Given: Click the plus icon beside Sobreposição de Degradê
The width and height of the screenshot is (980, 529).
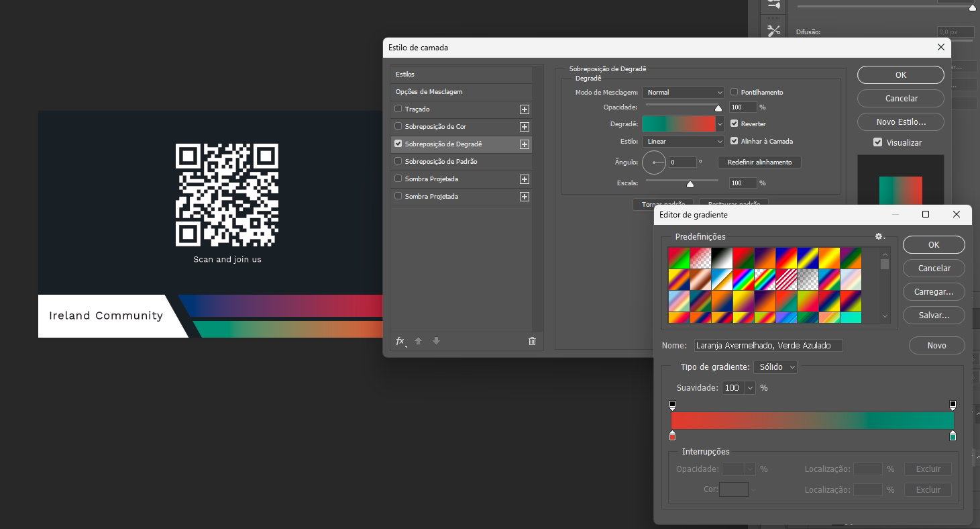Looking at the screenshot, I should point(525,144).
